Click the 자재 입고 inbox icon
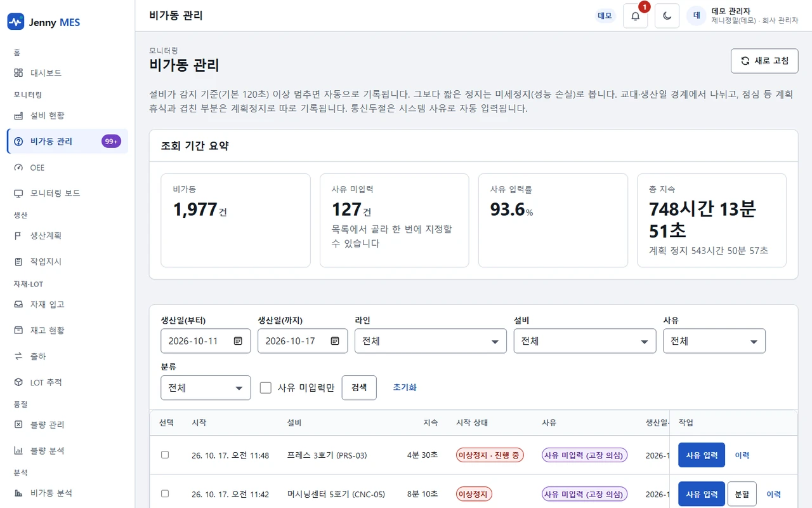Image resolution: width=812 pixels, height=508 pixels. 18,304
